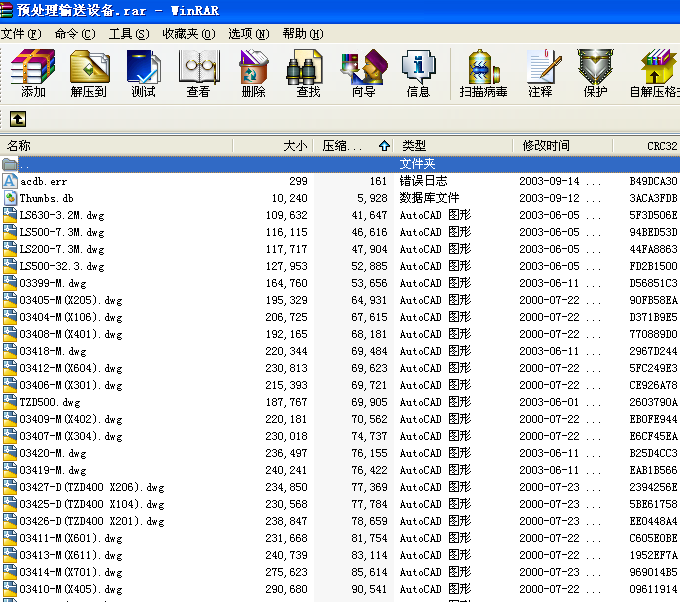Image resolution: width=680 pixels, height=602 pixels.
Task: Select file 03405-M(X205).dwg
Action: pos(71,300)
